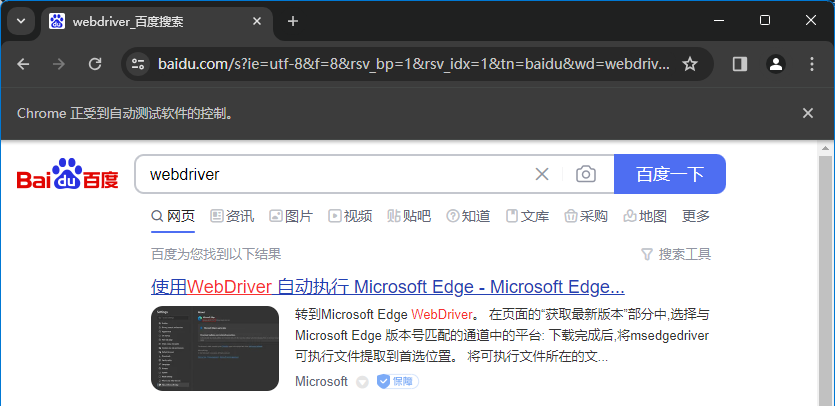Open the 更多 categories menu
The width and height of the screenshot is (835, 406).
(x=696, y=216)
